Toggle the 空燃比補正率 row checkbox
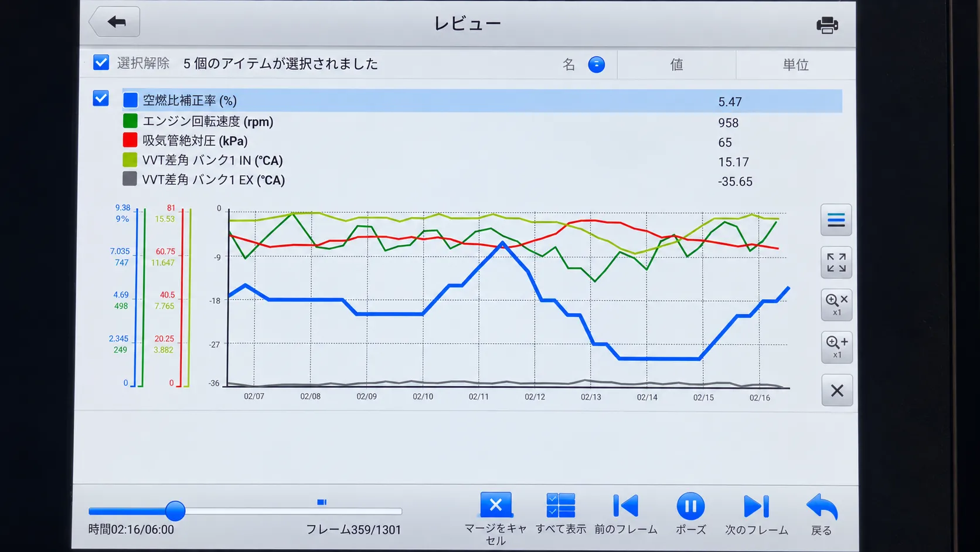 [101, 98]
